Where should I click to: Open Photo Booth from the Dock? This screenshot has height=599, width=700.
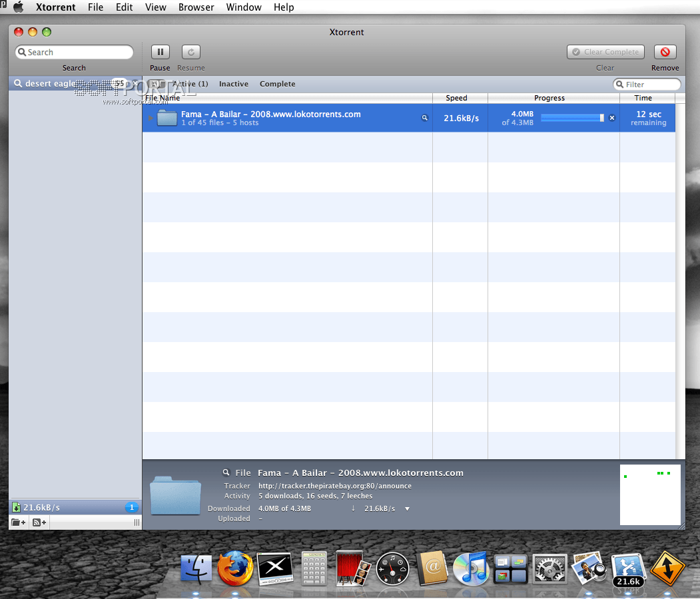point(353,568)
